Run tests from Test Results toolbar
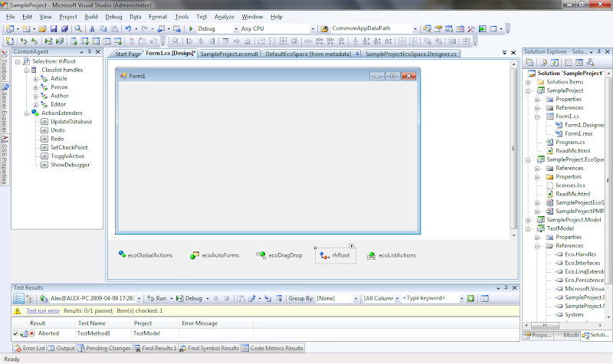The width and height of the screenshot is (613, 364). coord(157,298)
